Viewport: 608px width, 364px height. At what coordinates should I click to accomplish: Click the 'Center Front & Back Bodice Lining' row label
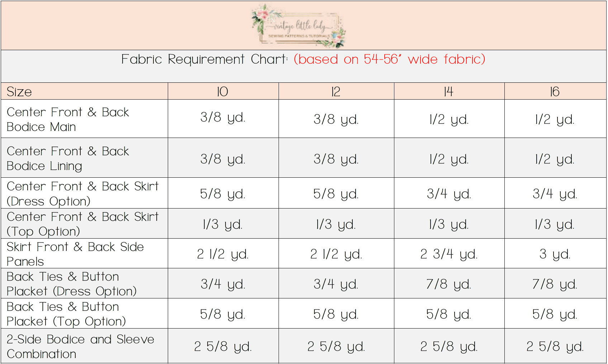click(68, 158)
